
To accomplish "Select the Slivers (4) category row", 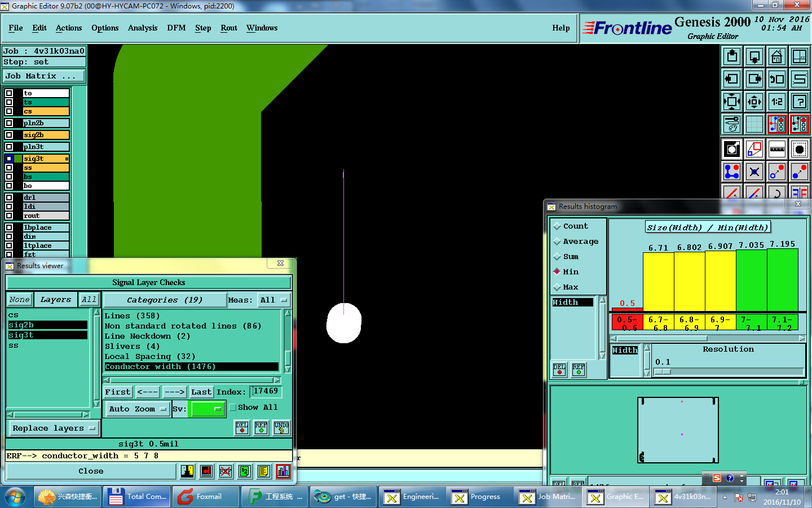I will coord(192,347).
